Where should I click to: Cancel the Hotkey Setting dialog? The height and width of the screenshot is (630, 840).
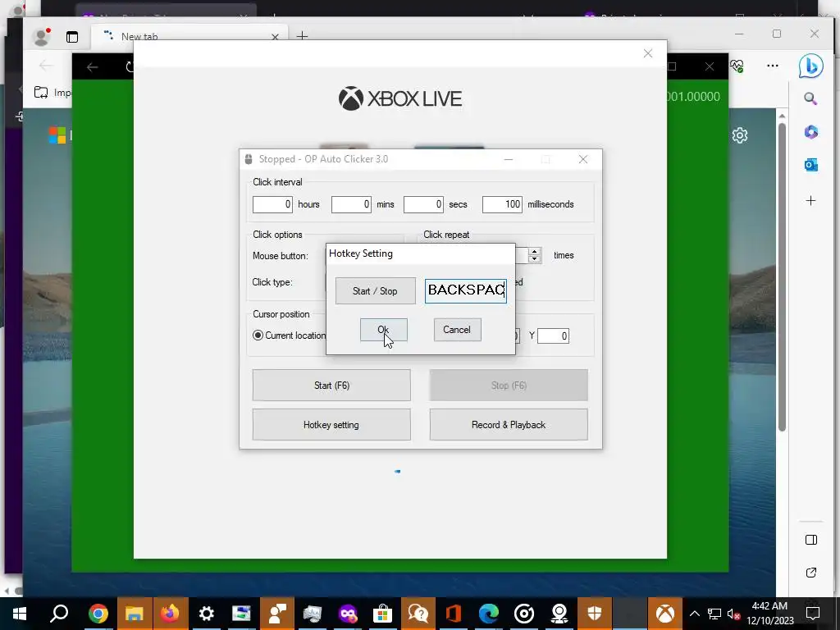457,330
